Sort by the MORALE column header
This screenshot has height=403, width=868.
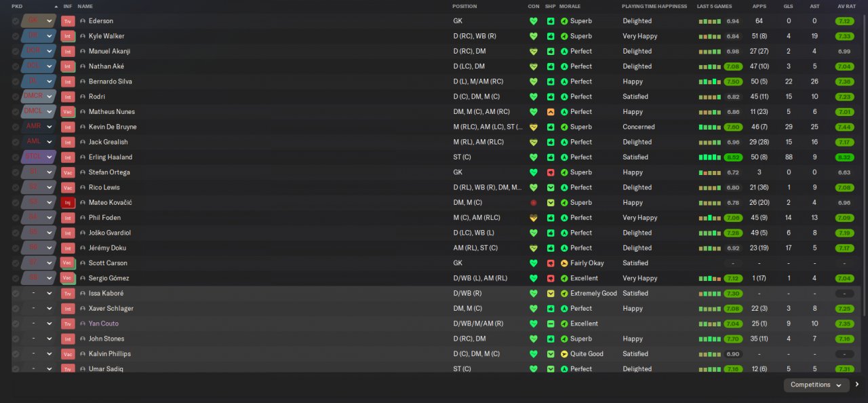click(x=570, y=6)
